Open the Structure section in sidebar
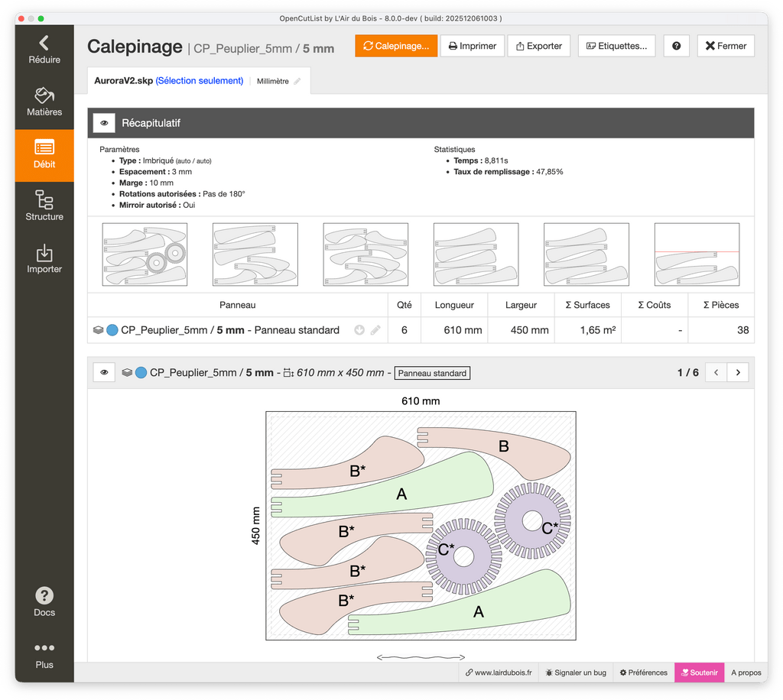Screen dimensions: 783x700 pyautogui.click(x=44, y=207)
